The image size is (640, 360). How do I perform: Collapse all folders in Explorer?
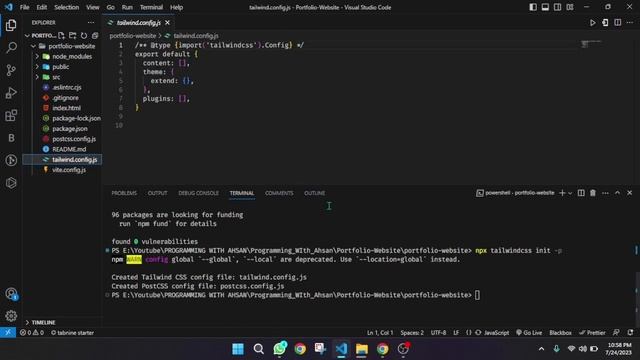coord(95,36)
